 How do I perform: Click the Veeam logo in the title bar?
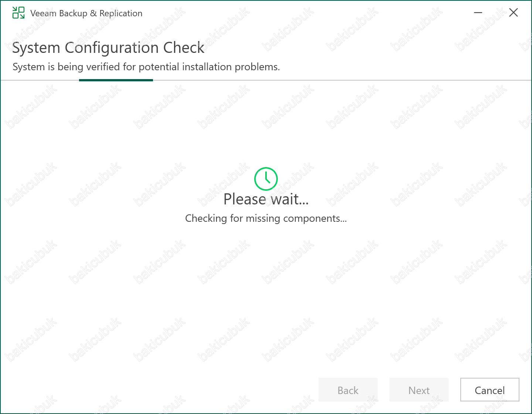[x=18, y=13]
